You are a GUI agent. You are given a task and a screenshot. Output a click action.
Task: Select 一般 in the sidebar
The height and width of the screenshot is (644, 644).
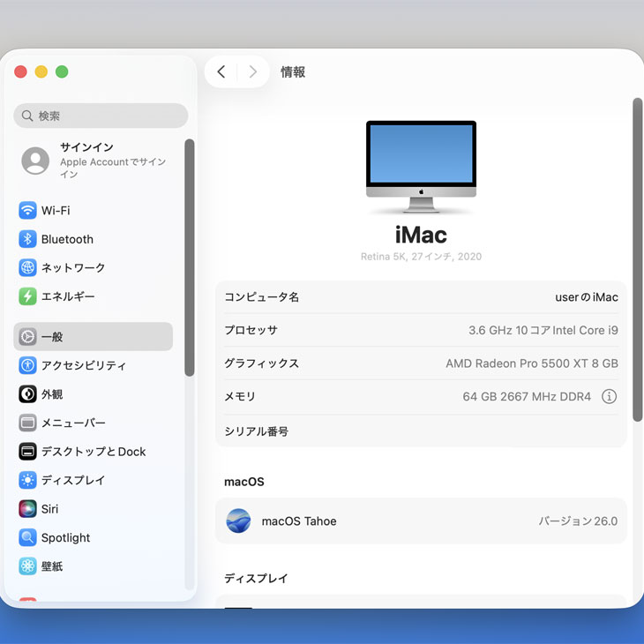pyautogui.click(x=93, y=337)
